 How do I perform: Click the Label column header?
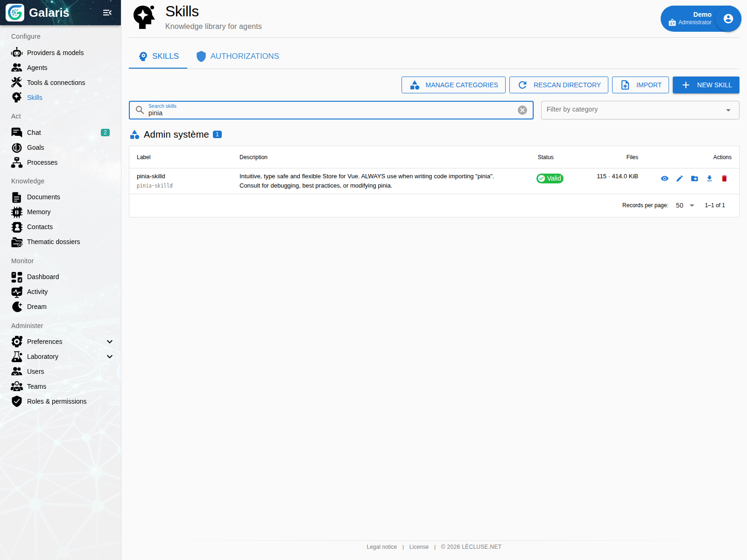tap(144, 157)
